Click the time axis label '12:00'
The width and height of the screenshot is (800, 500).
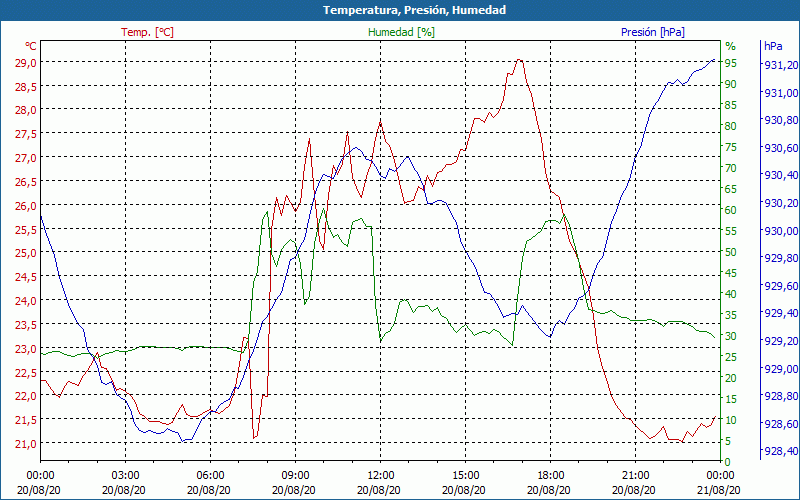[x=380, y=477]
